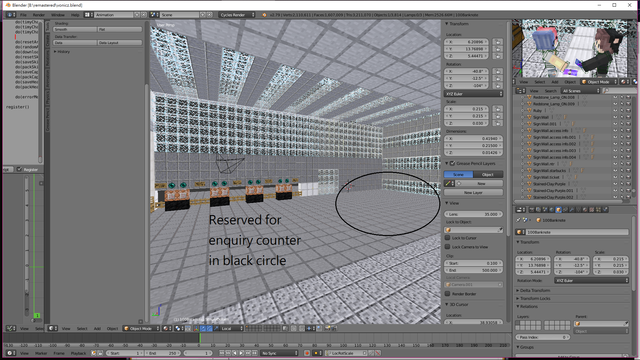Open the Constraints properties tab
The width and height of the screenshot is (640, 360).
coord(565,210)
